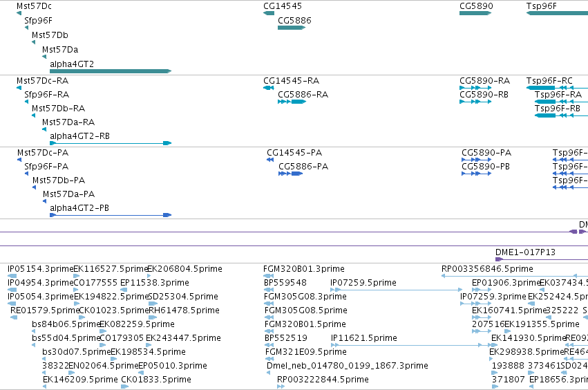
Task: Select the Sfp96F gene label
Action: click(x=38, y=21)
